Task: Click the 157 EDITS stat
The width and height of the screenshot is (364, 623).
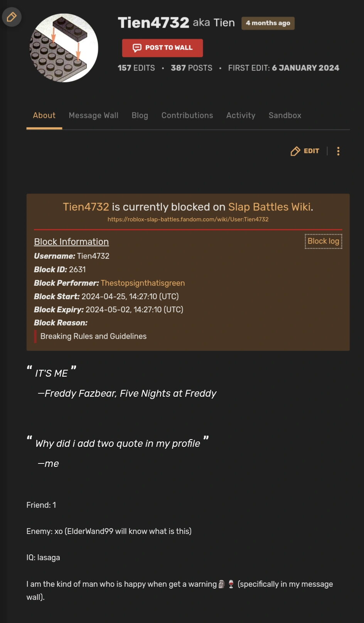Action: [136, 68]
